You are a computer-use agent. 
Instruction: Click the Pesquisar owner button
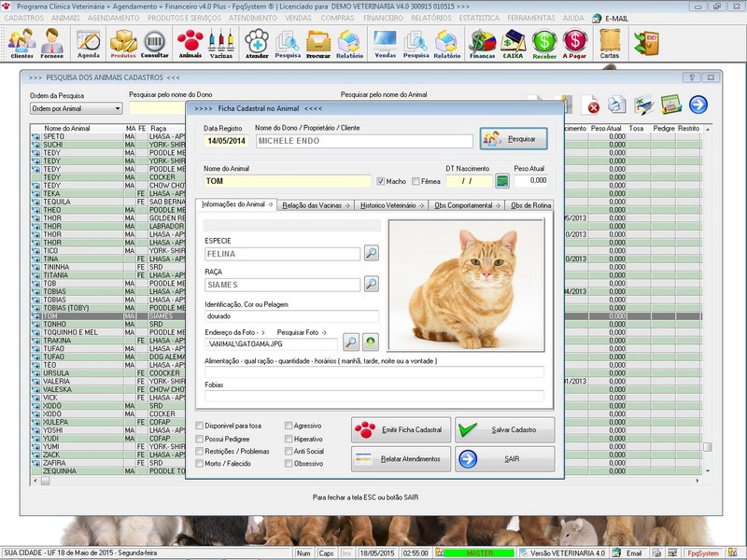(514, 139)
